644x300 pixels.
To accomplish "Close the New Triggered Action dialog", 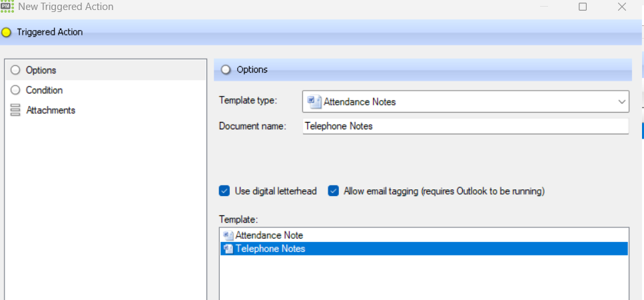I will [x=622, y=7].
